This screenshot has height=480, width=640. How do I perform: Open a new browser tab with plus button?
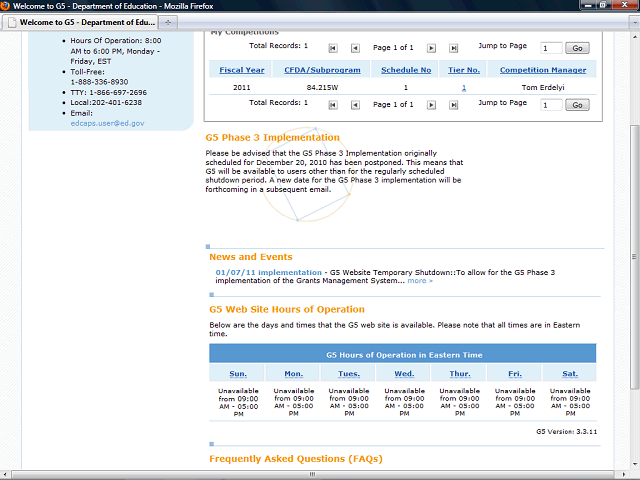(167, 21)
